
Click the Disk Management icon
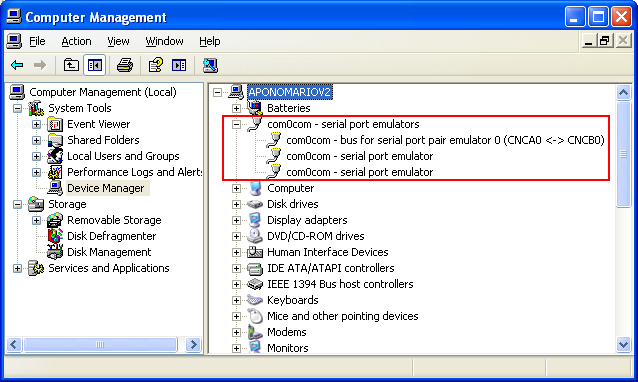[55, 252]
